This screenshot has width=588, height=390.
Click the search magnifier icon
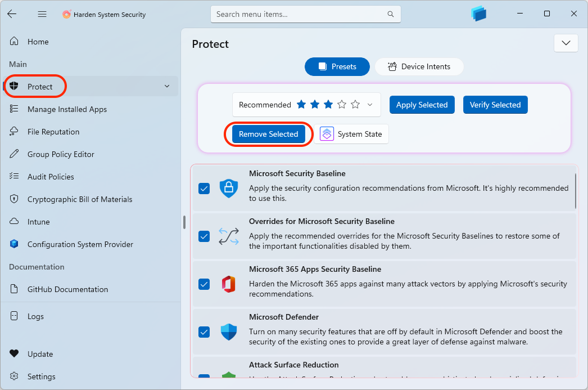click(390, 14)
